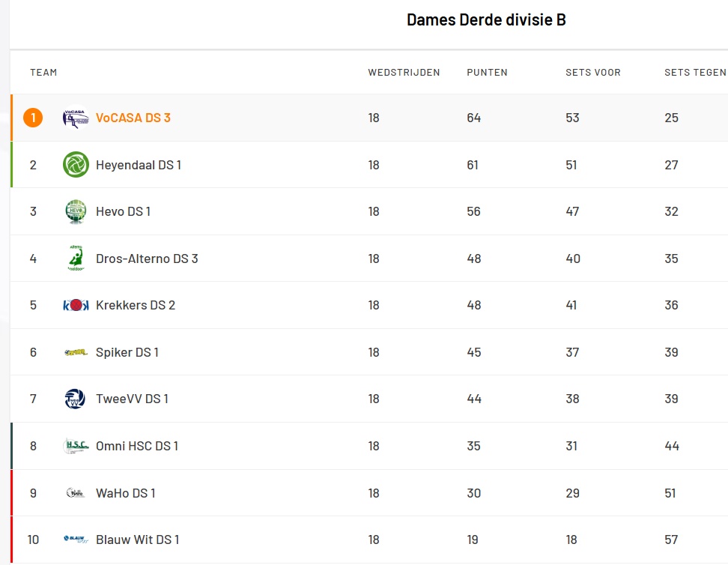The image size is (728, 565).
Task: Open the VoCASA DS 3 team link
Action: pos(133,118)
